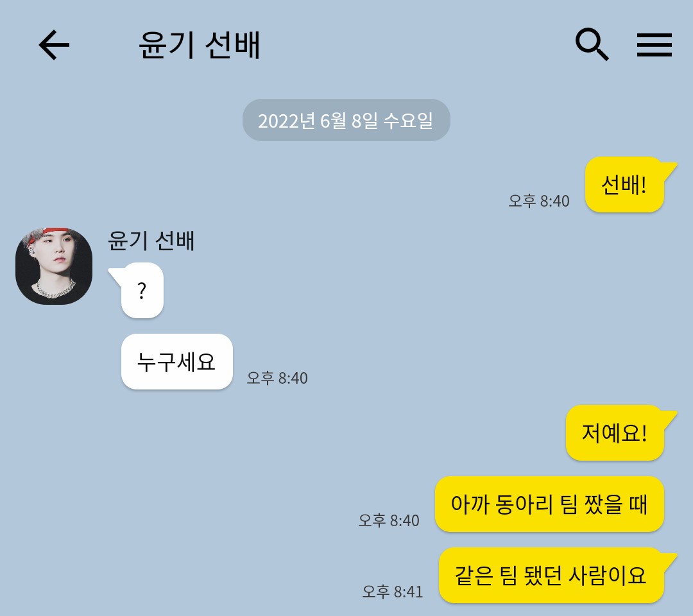Tap the white ? message bubble
The height and width of the screenshot is (616, 693).
(x=142, y=290)
